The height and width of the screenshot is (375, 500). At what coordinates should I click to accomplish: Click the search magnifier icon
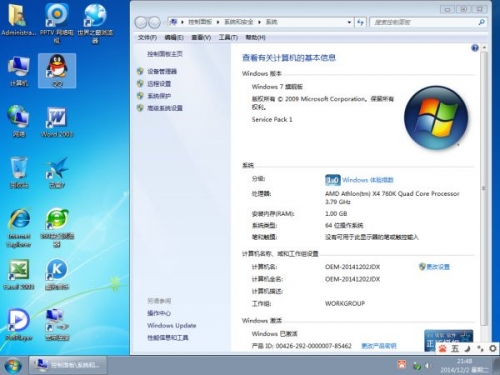click(x=481, y=22)
